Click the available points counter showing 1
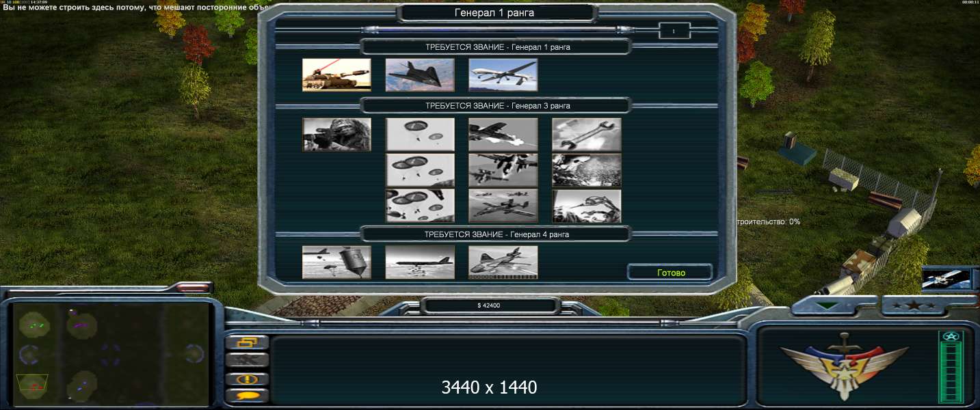This screenshot has height=410, width=980. click(x=674, y=31)
